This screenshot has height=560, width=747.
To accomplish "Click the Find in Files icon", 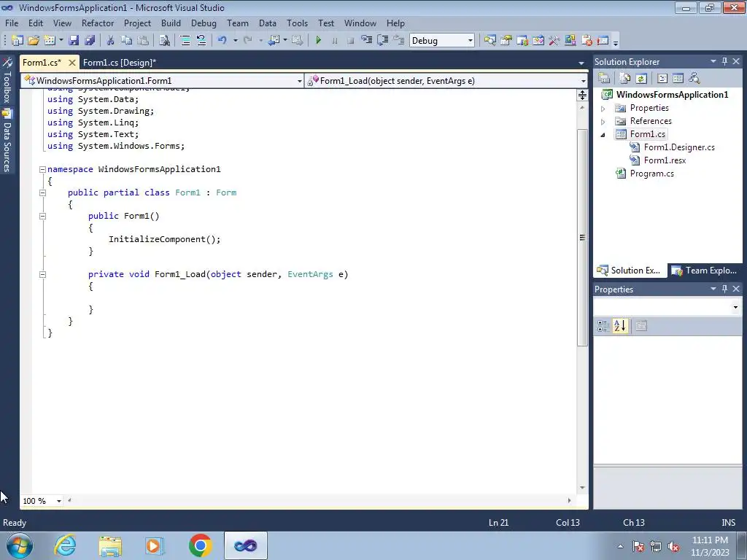I will pyautogui.click(x=164, y=41).
